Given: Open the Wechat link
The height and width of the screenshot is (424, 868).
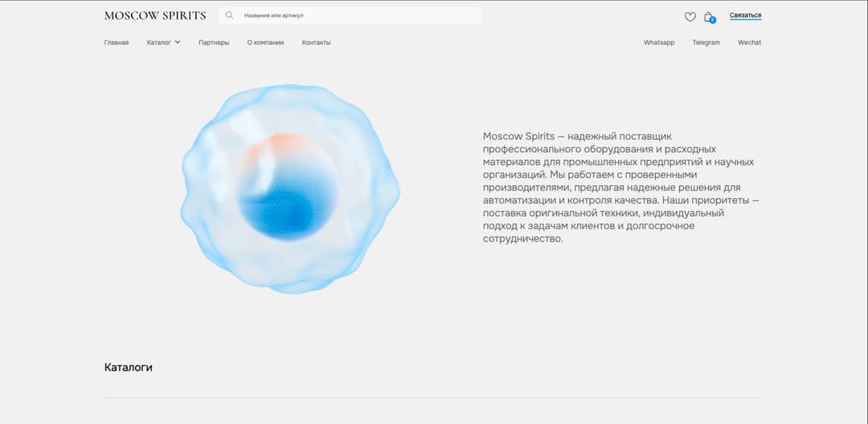Looking at the screenshot, I should (749, 43).
